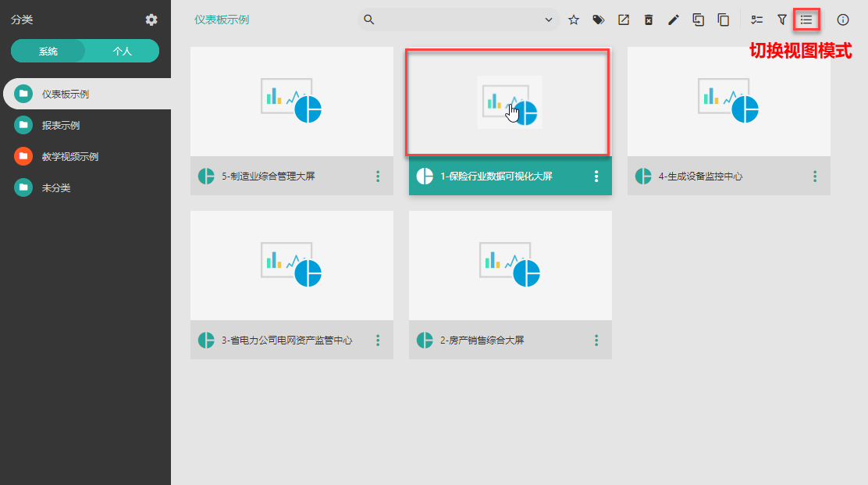Click the 2-房产销售综合大屏 title text

482,340
